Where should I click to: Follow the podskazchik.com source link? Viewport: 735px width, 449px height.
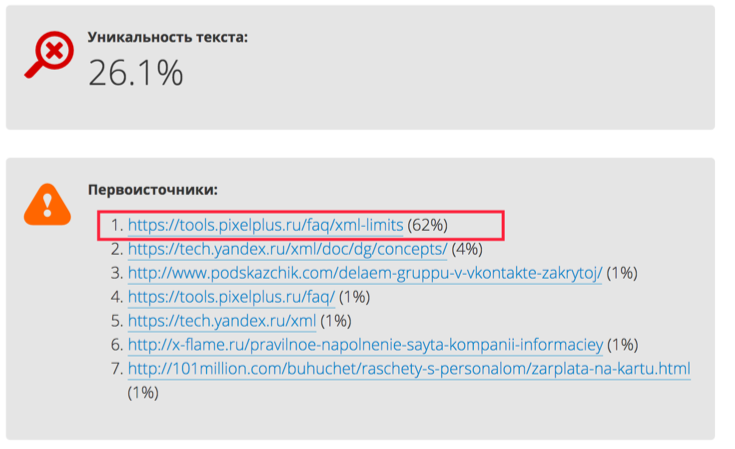[x=365, y=272]
